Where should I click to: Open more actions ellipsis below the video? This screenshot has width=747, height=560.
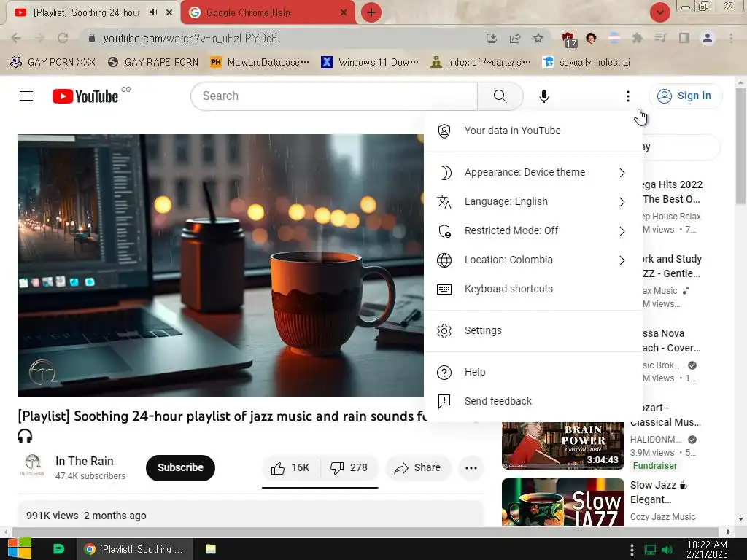tap(471, 467)
